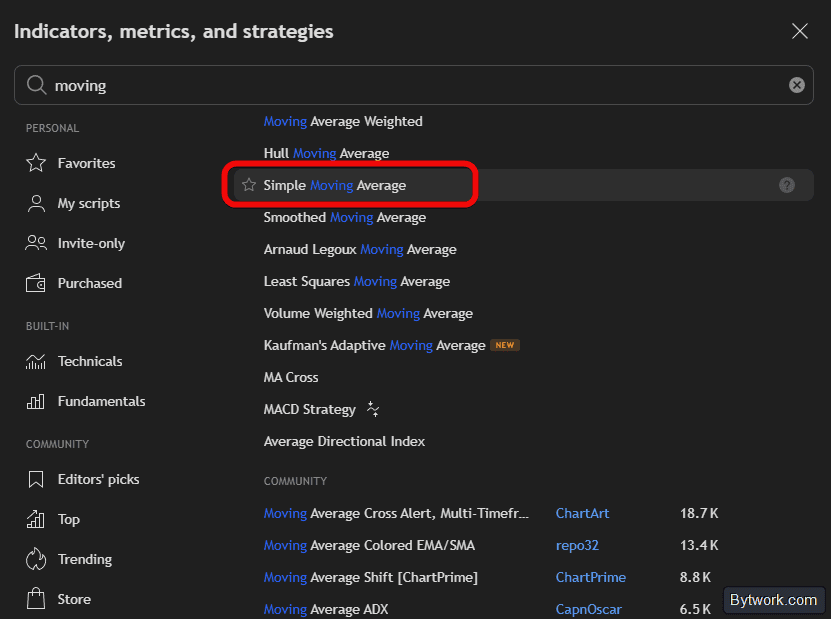This screenshot has width=831, height=619.
Task: Add the Hull Moving Average indicator
Action: pos(326,153)
